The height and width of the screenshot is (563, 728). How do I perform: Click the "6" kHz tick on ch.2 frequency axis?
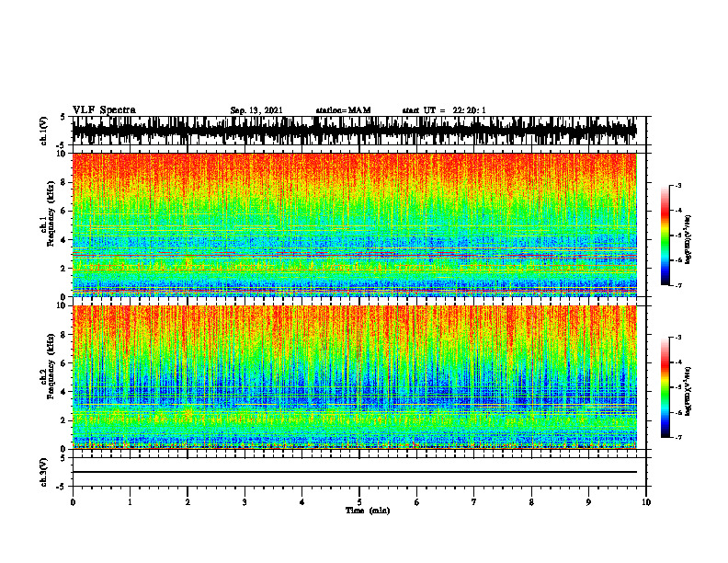coord(63,363)
